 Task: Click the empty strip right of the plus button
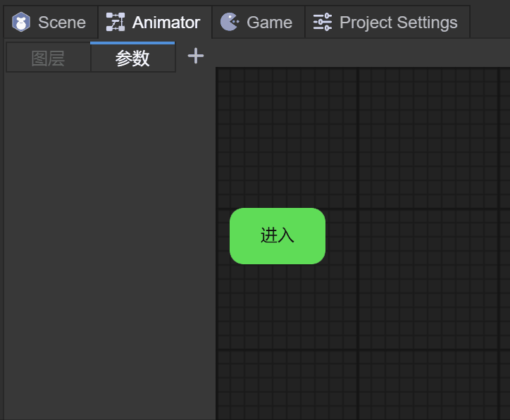tap(352, 55)
